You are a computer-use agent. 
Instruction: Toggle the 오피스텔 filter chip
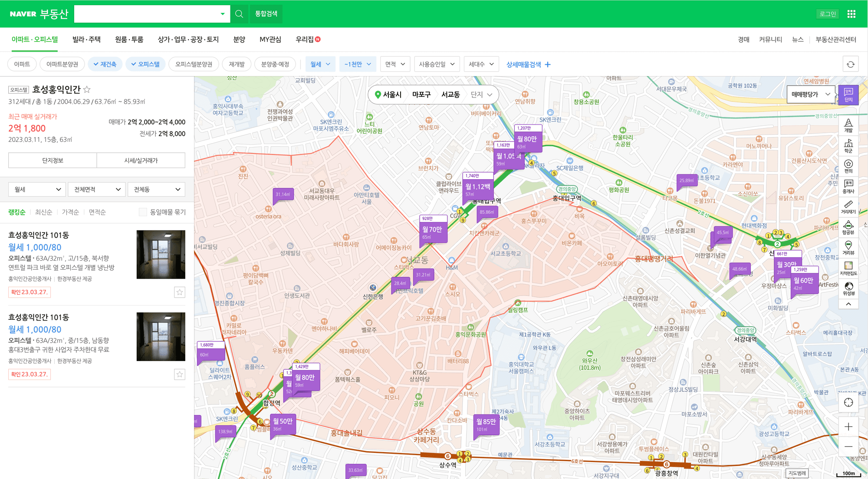[145, 64]
